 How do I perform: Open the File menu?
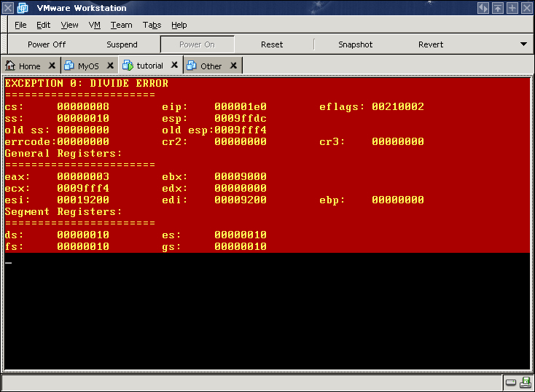pyautogui.click(x=20, y=25)
